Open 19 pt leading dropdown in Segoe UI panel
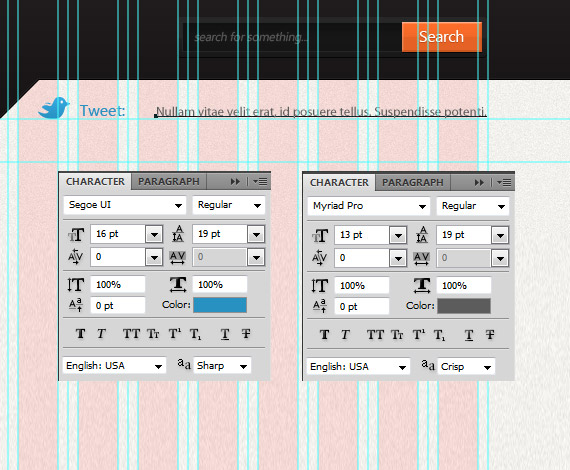 click(x=256, y=234)
